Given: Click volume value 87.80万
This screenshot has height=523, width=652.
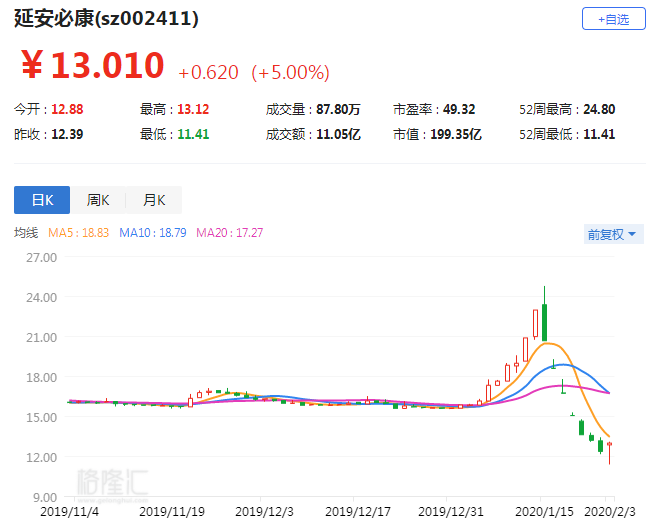Looking at the screenshot, I should click(338, 109).
